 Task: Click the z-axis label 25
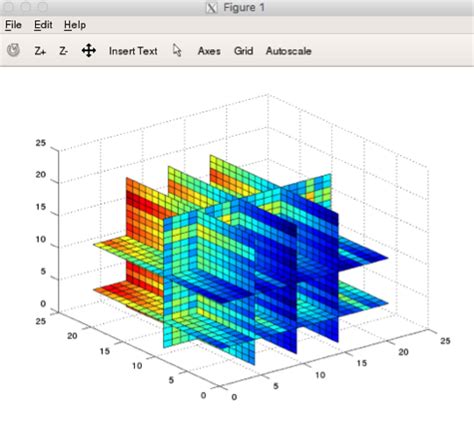[x=41, y=143]
